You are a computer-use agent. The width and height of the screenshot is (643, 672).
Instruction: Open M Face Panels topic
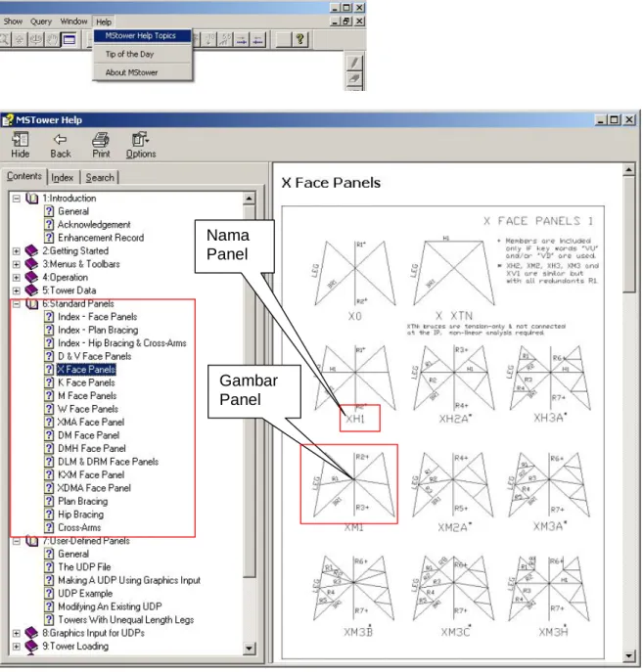[87, 396]
